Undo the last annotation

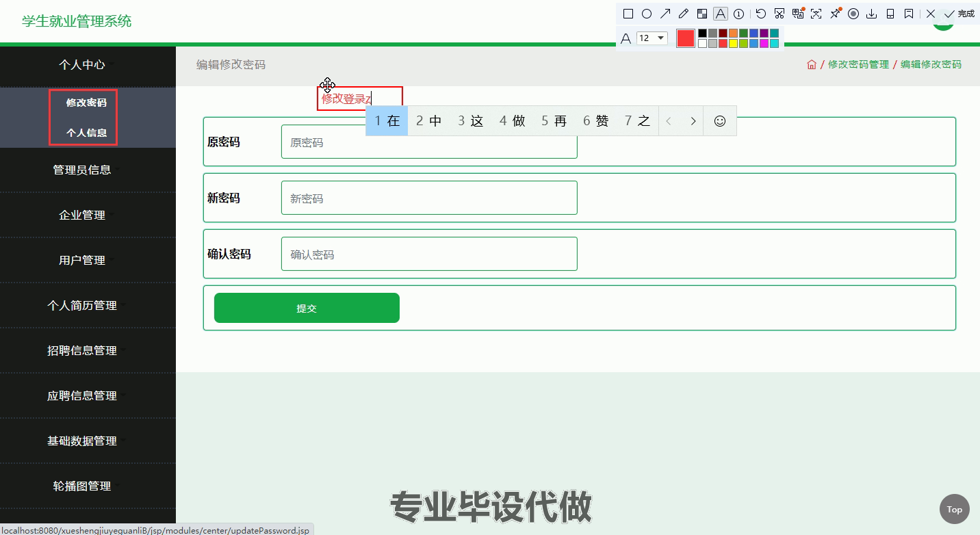[761, 14]
